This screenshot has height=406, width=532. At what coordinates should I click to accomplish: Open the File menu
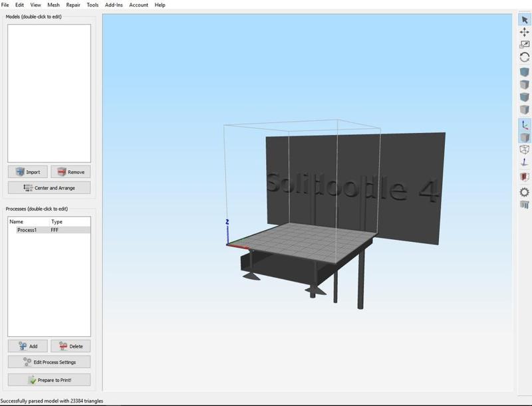point(5,5)
